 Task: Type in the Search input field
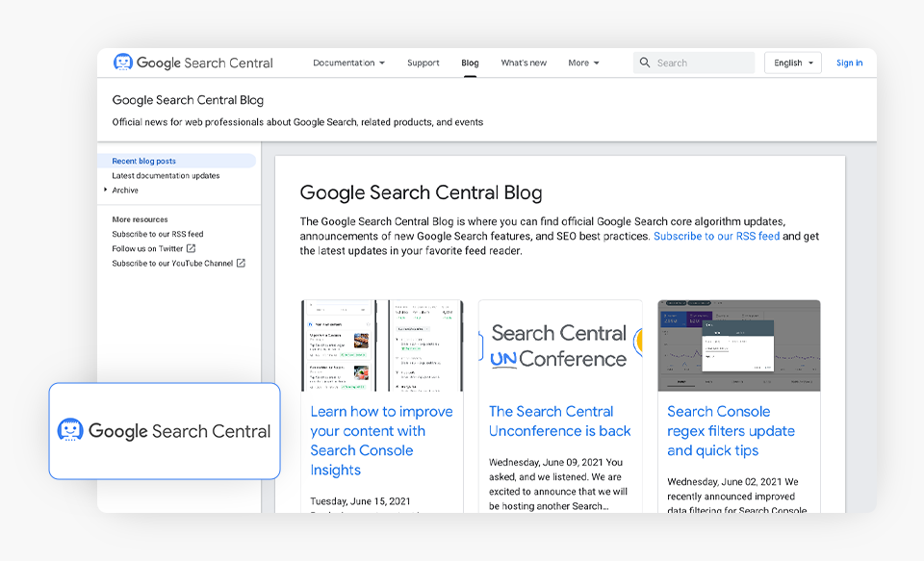703,63
